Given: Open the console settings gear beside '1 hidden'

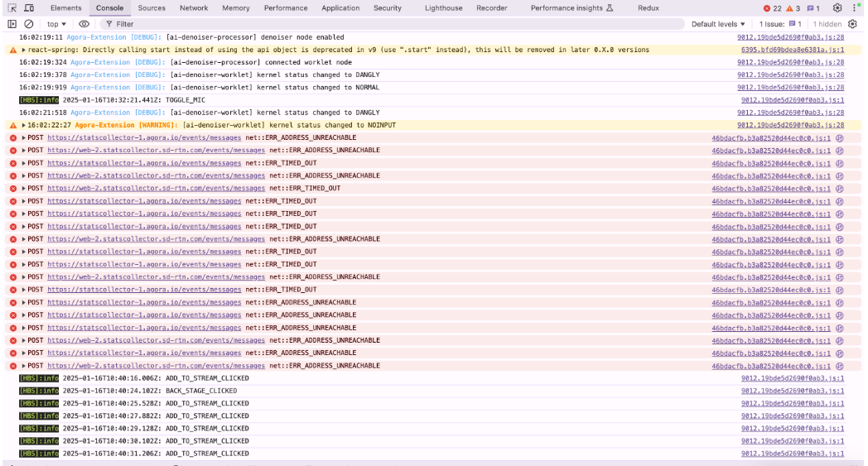Looking at the screenshot, I should (852, 24).
